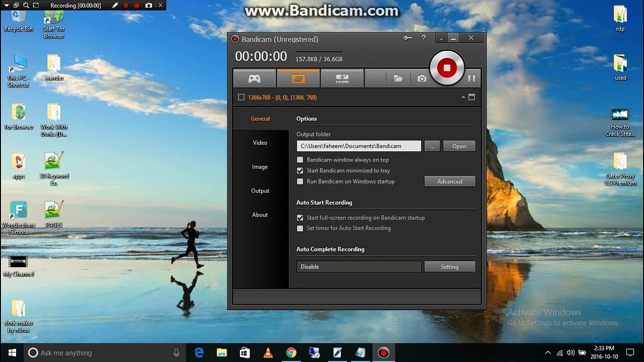Switch to Game Recording mode gamepad icon

pos(255,78)
